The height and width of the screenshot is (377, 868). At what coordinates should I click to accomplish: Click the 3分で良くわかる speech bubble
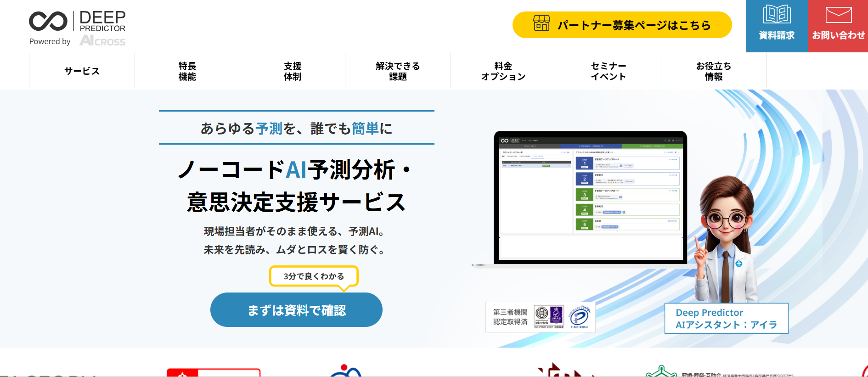(x=314, y=276)
